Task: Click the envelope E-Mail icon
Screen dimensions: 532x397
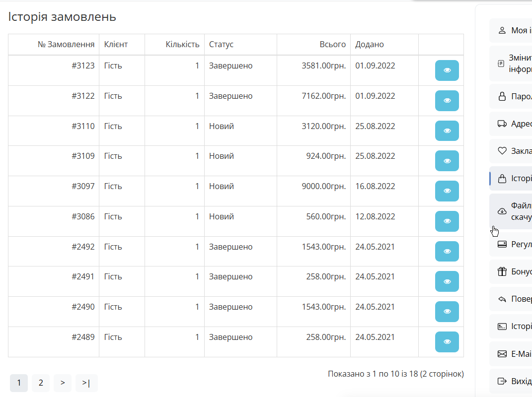Action: 502,354
